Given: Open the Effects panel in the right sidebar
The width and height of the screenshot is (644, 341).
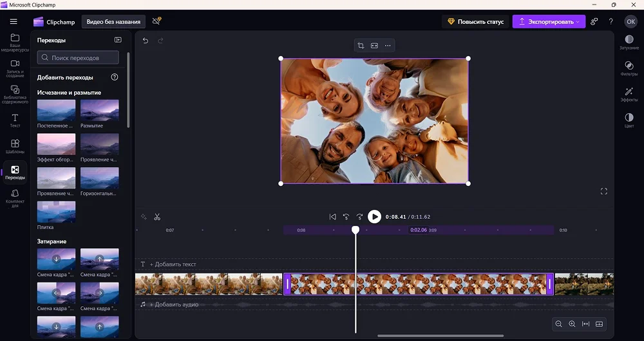Looking at the screenshot, I should click(629, 94).
